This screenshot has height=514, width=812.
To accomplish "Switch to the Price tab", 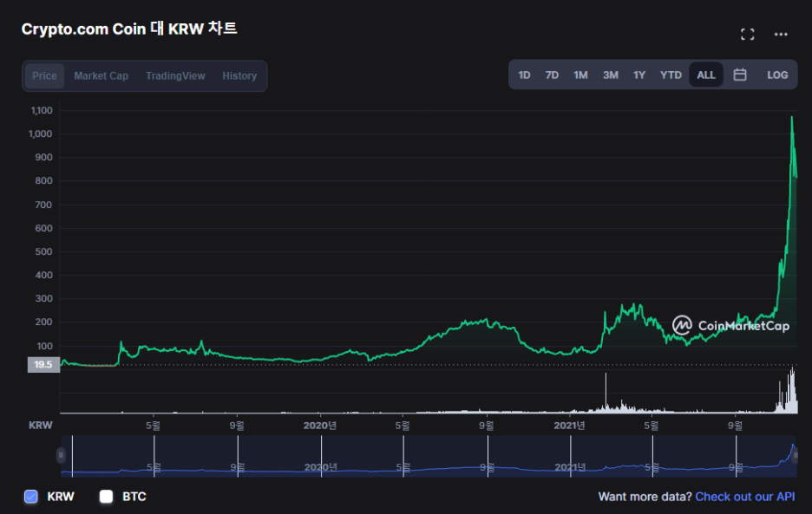I will 44,76.
